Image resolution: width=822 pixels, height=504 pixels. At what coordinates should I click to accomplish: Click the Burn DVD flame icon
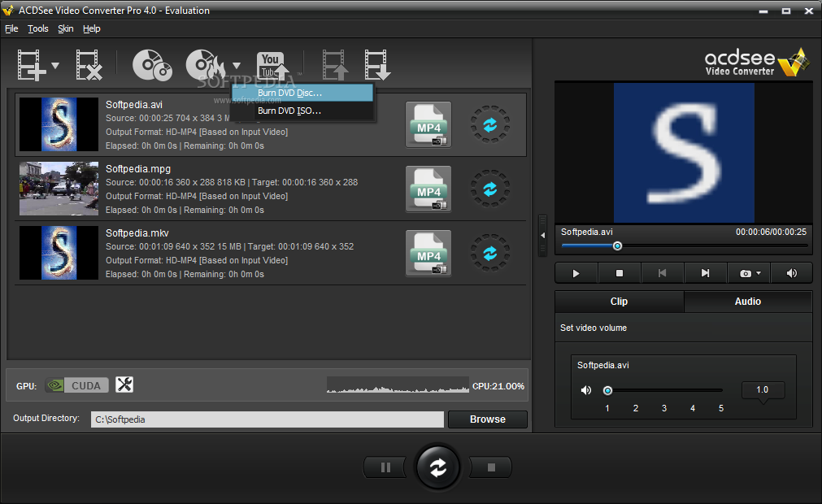[x=206, y=65]
